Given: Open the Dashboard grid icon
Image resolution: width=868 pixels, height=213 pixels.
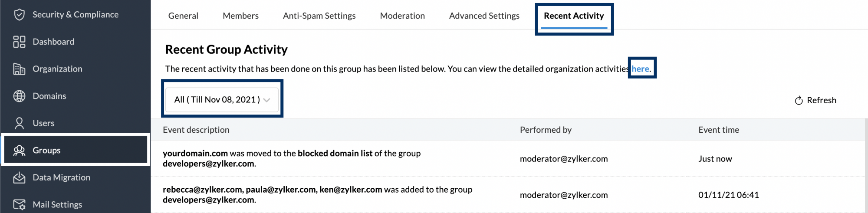Looking at the screenshot, I should (x=19, y=42).
